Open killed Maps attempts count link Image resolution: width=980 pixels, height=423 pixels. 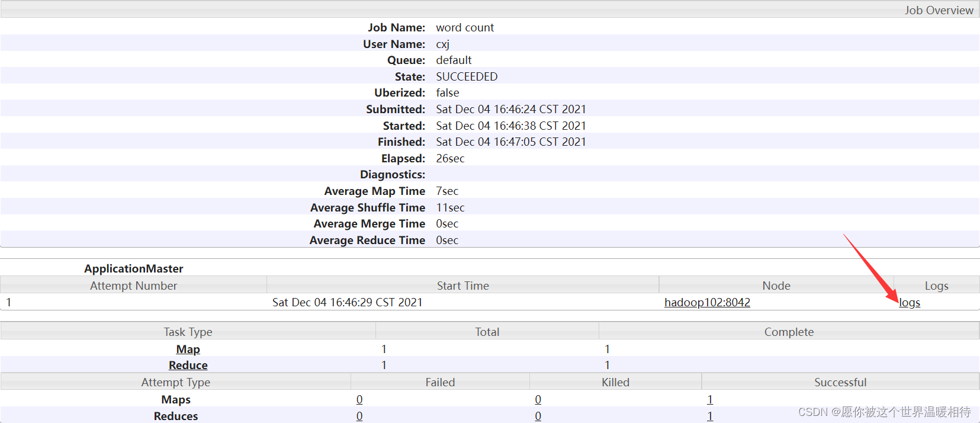pyautogui.click(x=538, y=400)
